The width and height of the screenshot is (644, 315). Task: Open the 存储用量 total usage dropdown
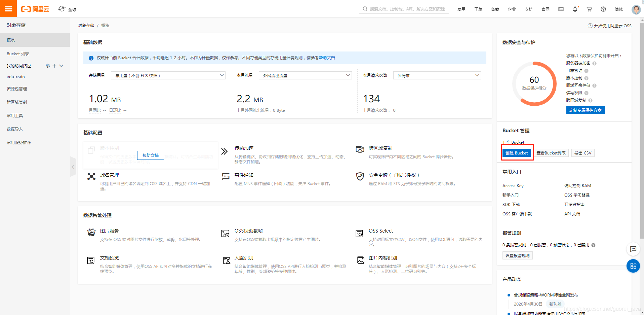tap(168, 75)
